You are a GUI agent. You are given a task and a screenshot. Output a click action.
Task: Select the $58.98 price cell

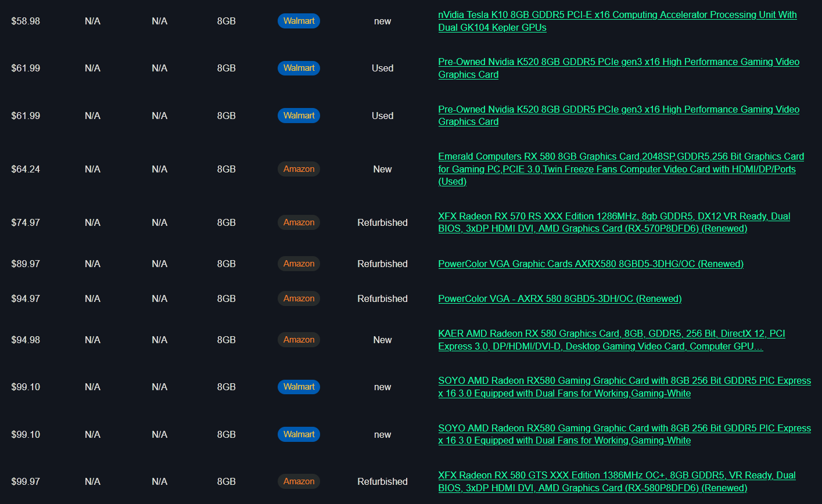click(26, 21)
